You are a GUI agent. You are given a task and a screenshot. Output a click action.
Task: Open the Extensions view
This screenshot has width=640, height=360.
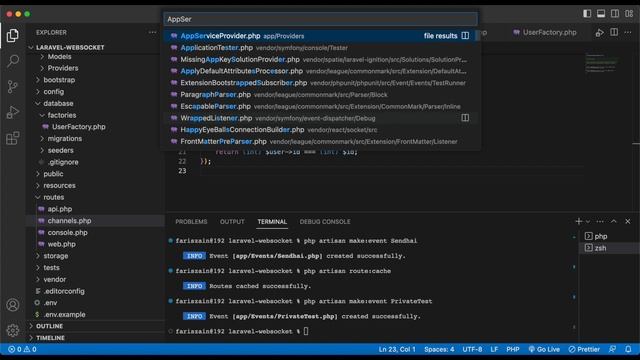coord(13,138)
